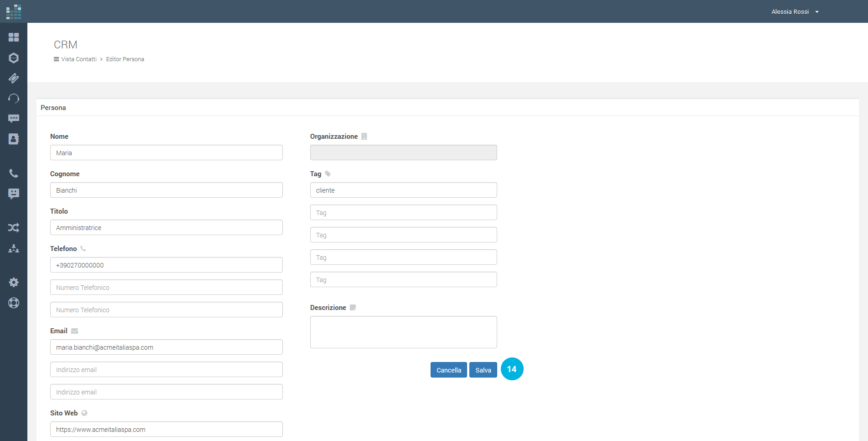Screen dimensions: 868x441
Task: Open the ticket icon in the sidebar
Action: [x=14, y=78]
